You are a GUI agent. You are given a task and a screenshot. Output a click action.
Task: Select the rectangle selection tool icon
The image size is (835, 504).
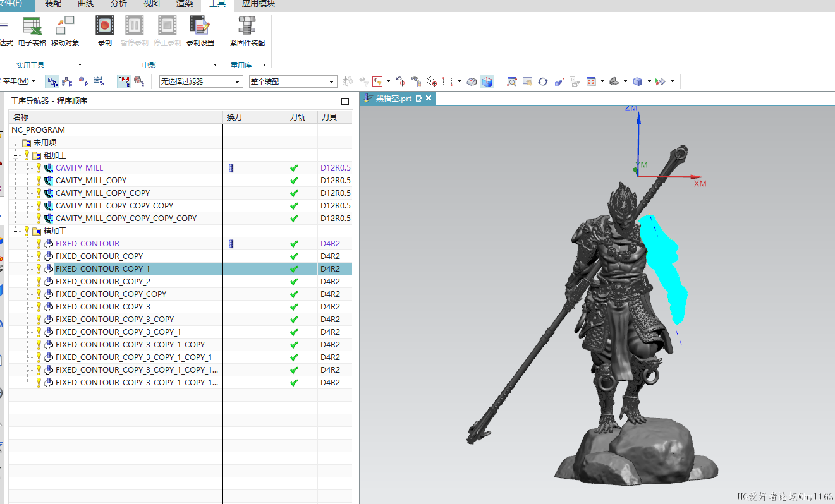point(448,81)
